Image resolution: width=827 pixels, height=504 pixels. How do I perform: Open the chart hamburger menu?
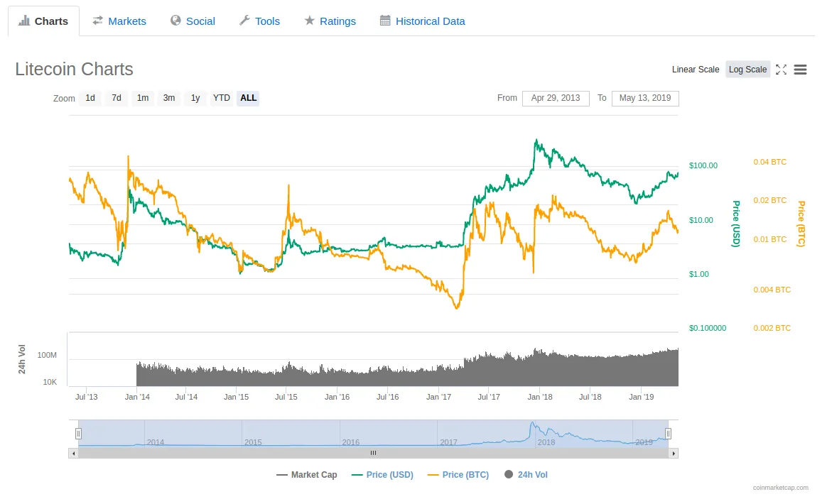800,70
